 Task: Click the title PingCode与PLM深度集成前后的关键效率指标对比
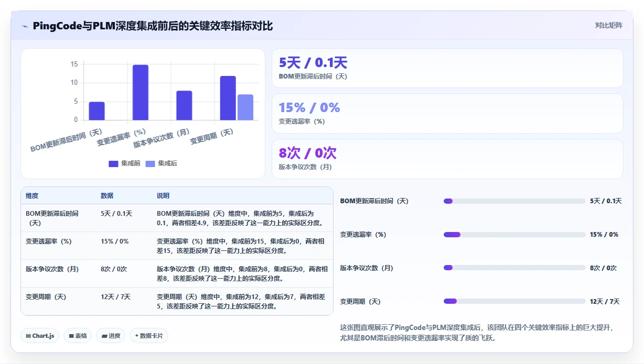153,26
